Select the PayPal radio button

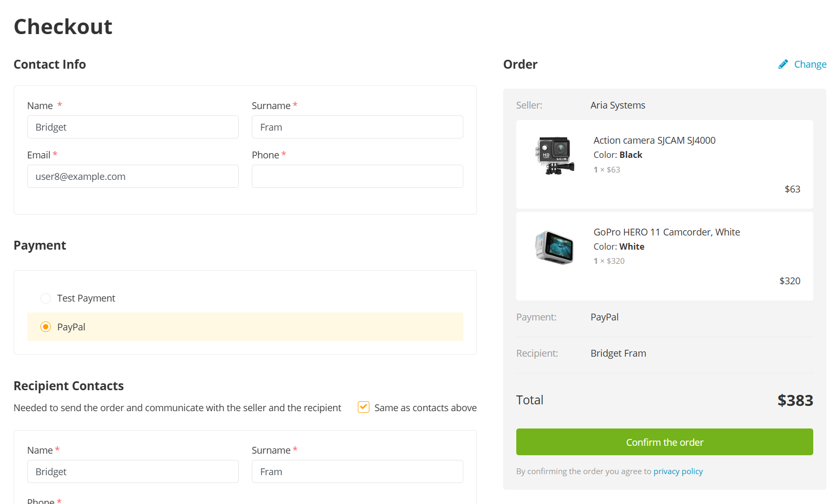[46, 327]
